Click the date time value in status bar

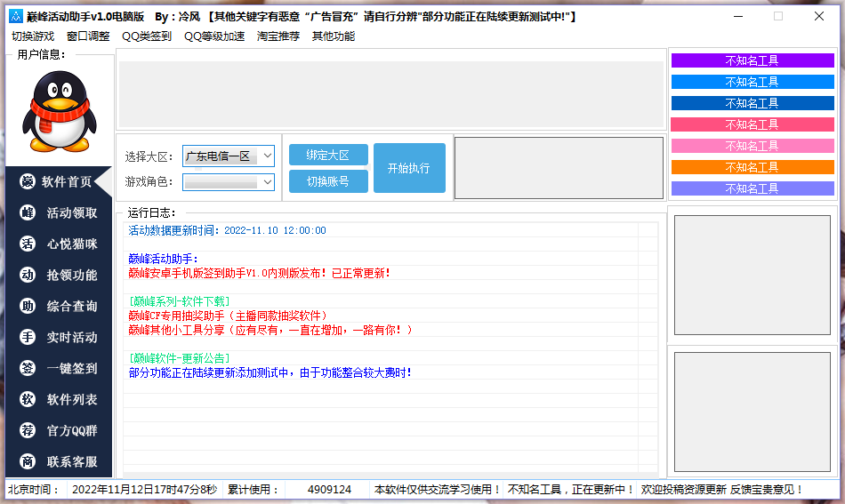click(x=144, y=490)
